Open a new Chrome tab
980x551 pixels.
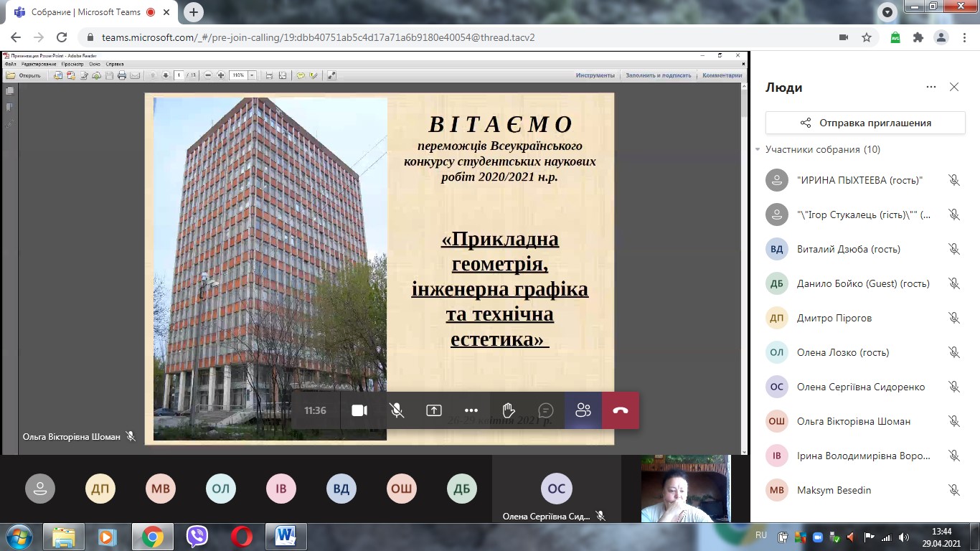click(194, 12)
